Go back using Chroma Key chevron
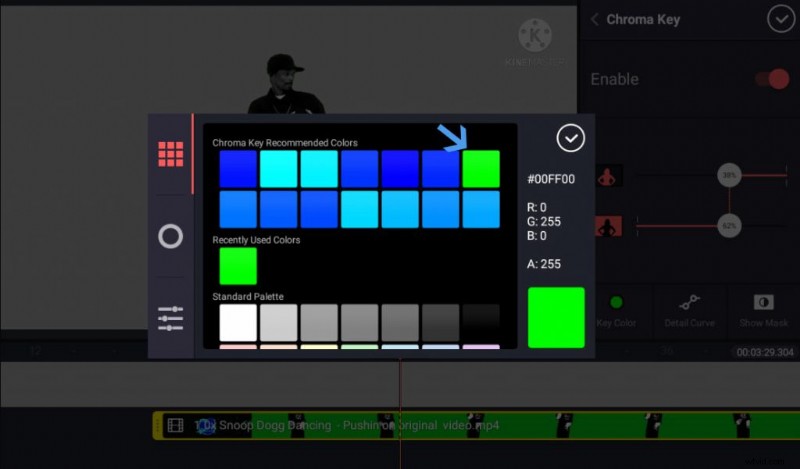Image resolution: width=800 pixels, height=469 pixels. [595, 19]
